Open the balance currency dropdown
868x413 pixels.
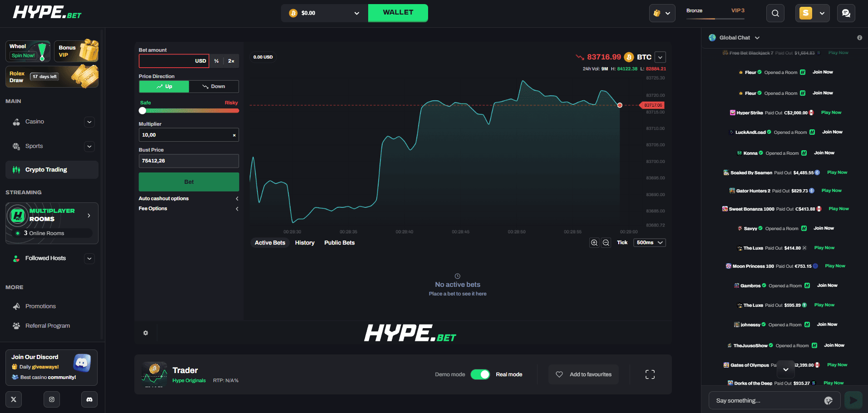point(325,13)
